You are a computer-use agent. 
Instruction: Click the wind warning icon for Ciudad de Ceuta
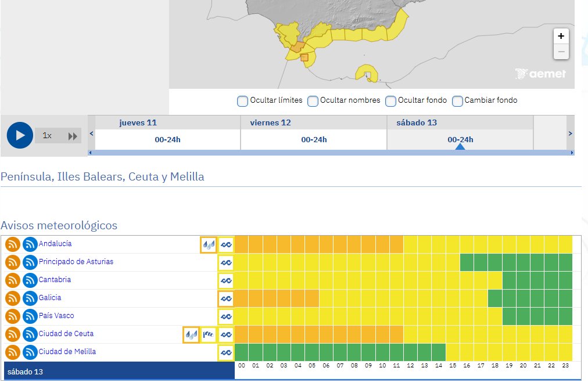click(209, 335)
